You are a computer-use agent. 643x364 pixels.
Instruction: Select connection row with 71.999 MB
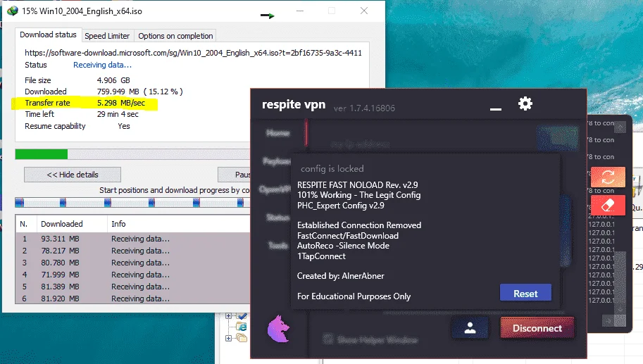[133, 275]
